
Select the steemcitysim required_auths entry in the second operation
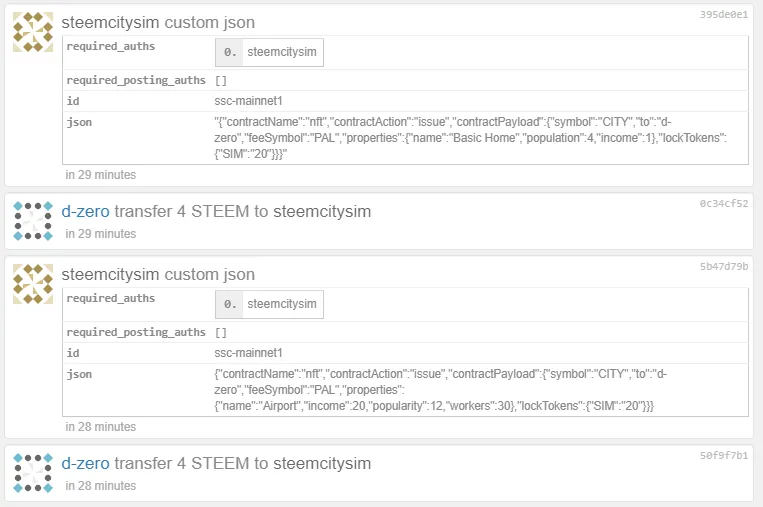coord(270,304)
